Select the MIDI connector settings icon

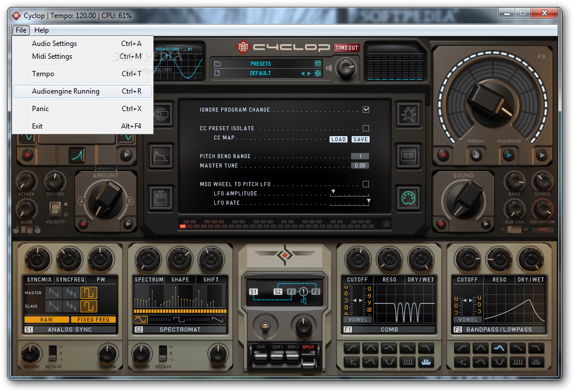coord(408,198)
